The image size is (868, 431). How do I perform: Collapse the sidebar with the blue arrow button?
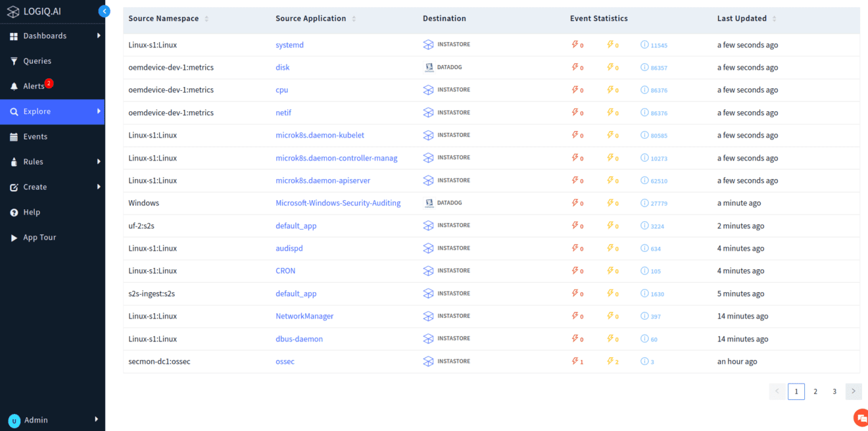(x=104, y=11)
